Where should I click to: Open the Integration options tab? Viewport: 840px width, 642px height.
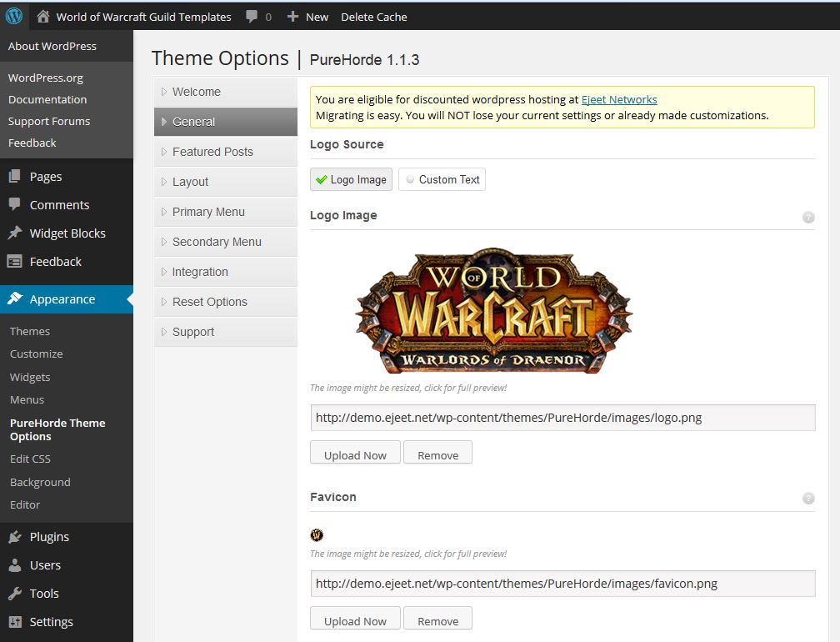pyautogui.click(x=226, y=272)
